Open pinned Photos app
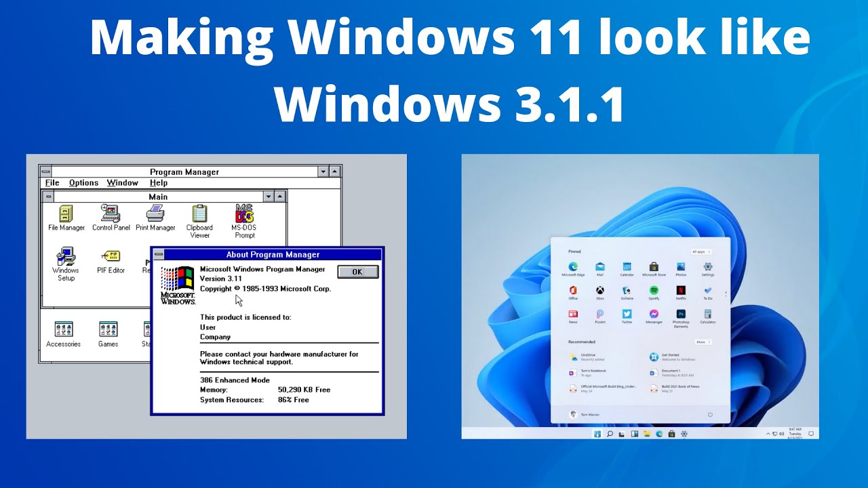868x488 pixels. point(681,270)
